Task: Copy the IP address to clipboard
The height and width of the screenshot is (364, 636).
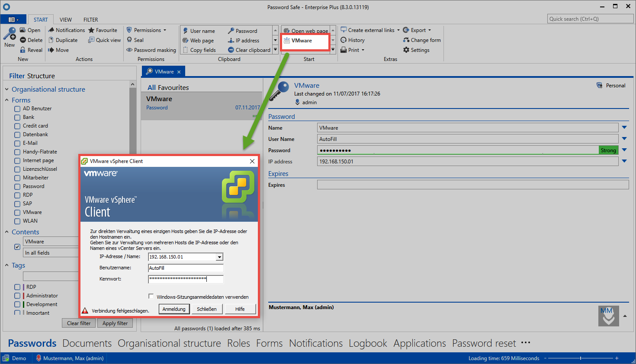Action: (x=244, y=41)
